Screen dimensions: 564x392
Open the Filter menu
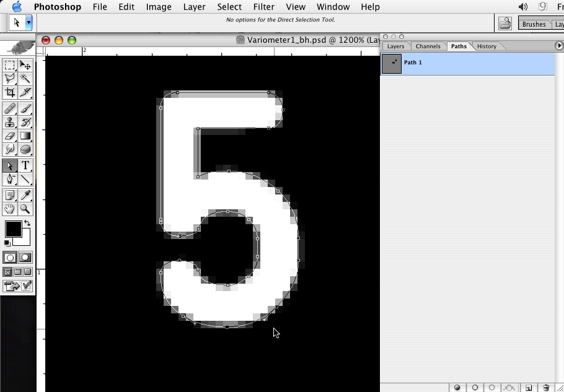point(263,7)
